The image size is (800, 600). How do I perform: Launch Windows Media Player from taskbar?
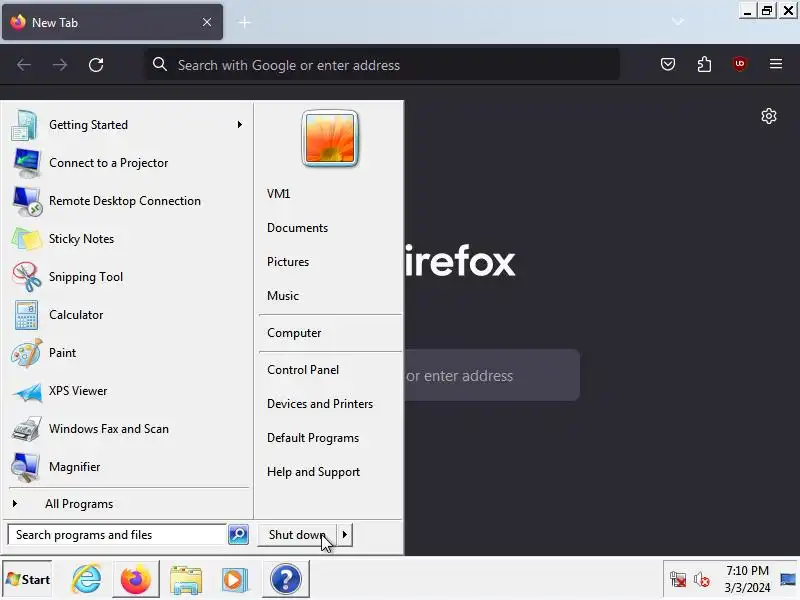[235, 580]
